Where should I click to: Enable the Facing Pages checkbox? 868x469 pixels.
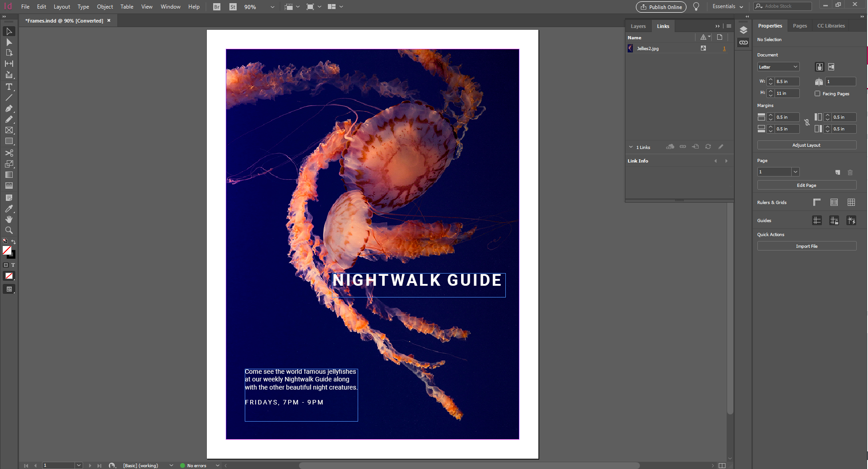(x=817, y=93)
